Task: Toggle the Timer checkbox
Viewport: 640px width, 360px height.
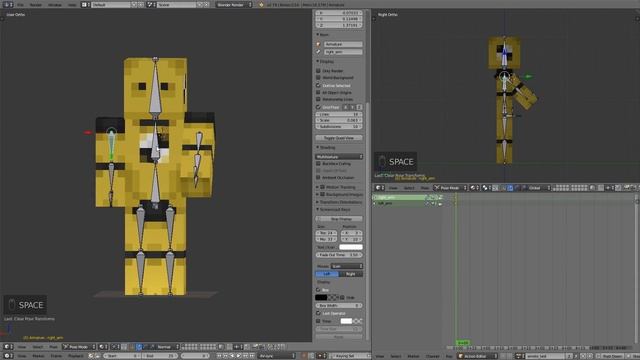Action: (x=318, y=321)
